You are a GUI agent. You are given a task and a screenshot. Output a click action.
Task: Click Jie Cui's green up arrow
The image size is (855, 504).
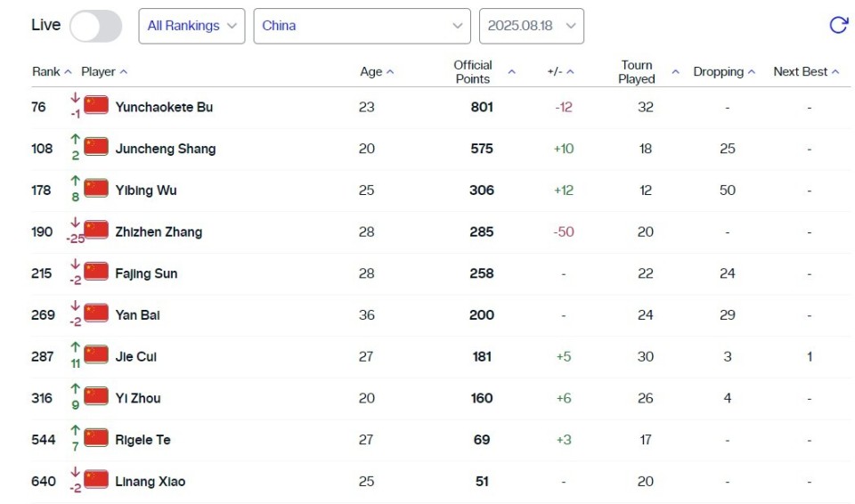pos(76,349)
